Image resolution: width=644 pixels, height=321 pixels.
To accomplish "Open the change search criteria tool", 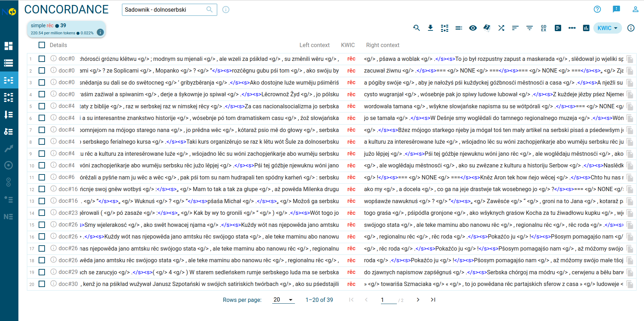I will tap(416, 28).
